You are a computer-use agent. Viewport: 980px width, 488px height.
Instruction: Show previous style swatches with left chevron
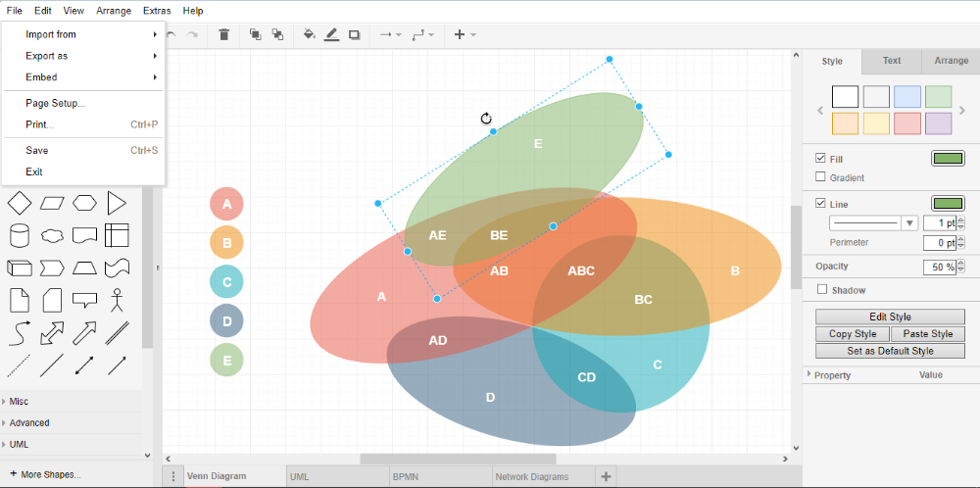tap(820, 110)
